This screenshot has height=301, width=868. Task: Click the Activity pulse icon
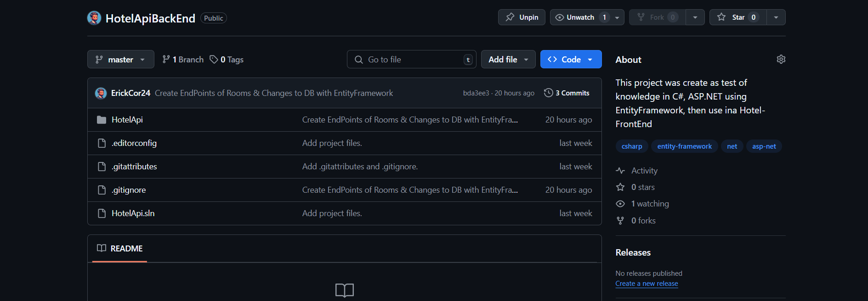pyautogui.click(x=620, y=171)
